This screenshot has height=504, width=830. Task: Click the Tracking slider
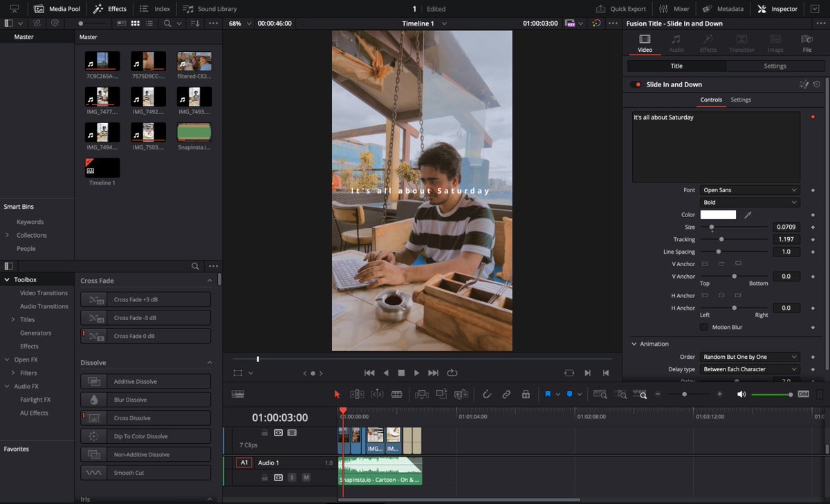[735, 239]
